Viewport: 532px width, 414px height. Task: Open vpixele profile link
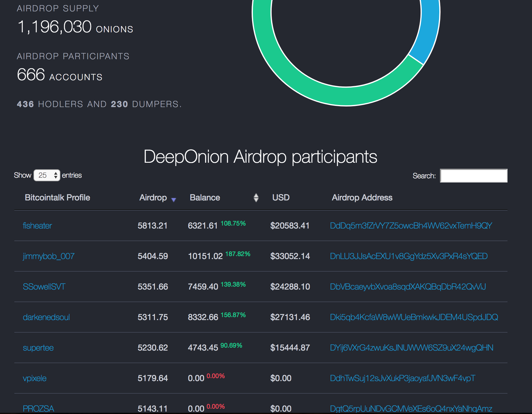(x=35, y=378)
